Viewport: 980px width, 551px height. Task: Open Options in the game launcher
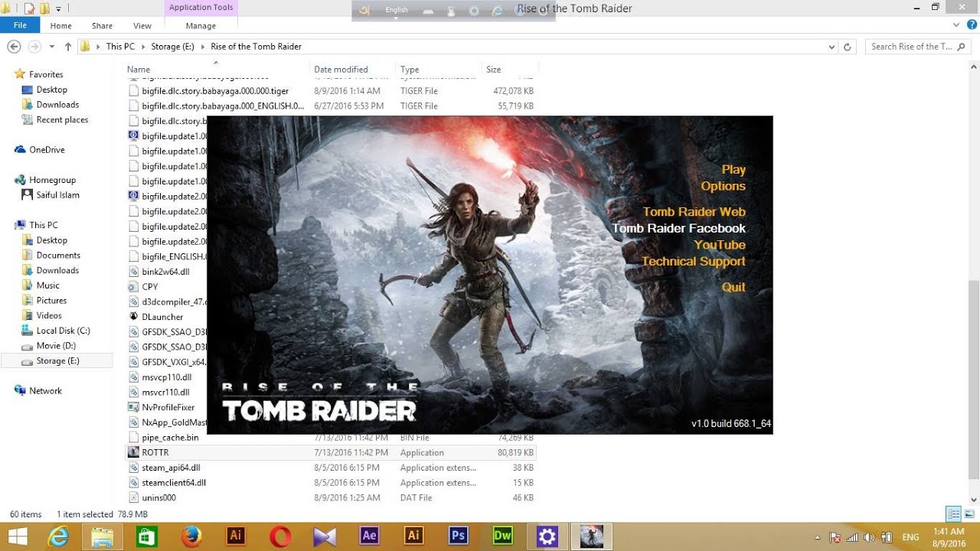click(x=723, y=186)
